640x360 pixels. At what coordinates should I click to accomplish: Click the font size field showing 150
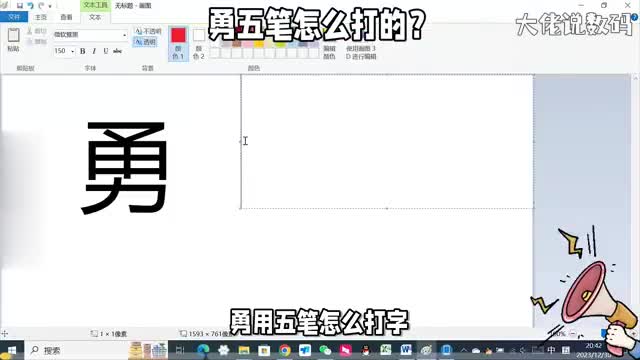tap(61, 51)
